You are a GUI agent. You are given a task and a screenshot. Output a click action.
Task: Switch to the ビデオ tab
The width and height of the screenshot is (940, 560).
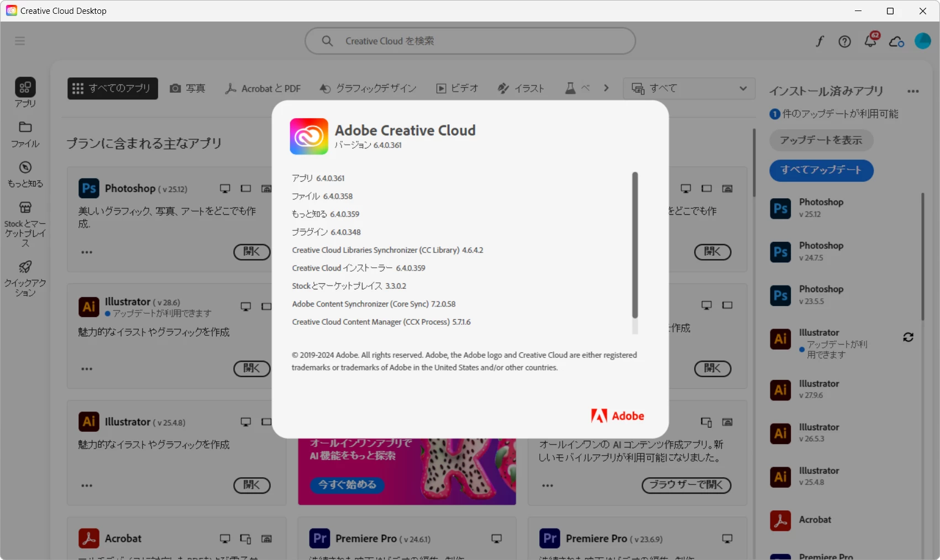(x=458, y=88)
